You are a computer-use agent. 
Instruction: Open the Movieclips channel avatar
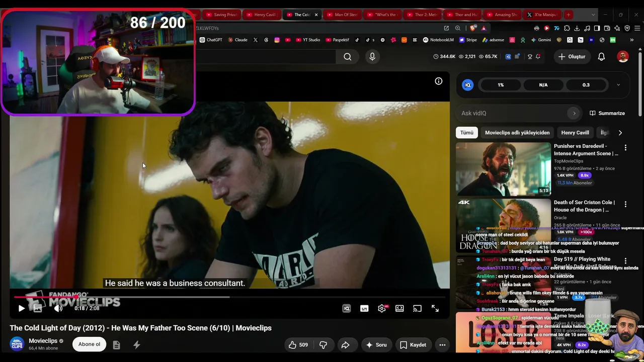click(x=17, y=344)
